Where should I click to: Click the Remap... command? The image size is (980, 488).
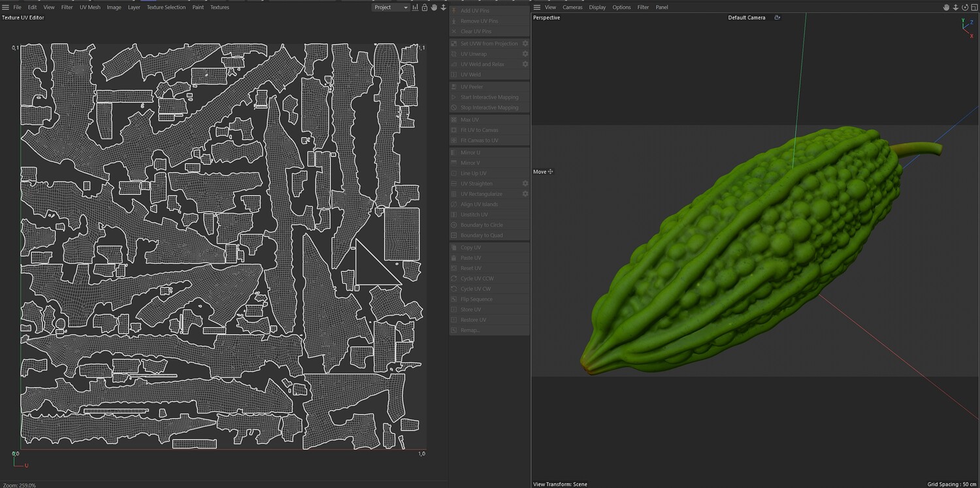[x=489, y=331]
